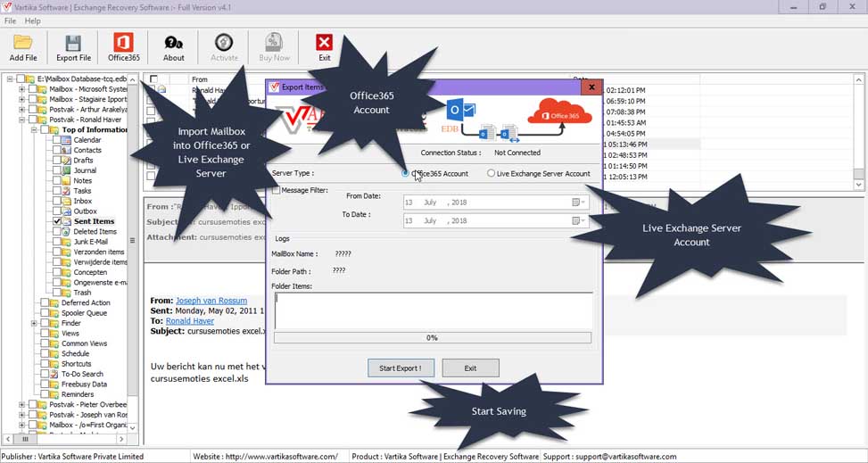
Task: Select the Concepten folder
Action: pos(90,272)
